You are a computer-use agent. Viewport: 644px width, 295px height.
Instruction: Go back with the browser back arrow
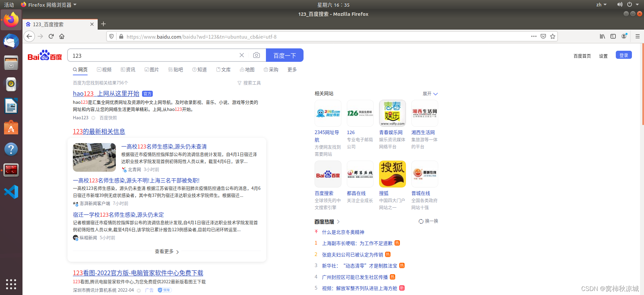(x=29, y=36)
